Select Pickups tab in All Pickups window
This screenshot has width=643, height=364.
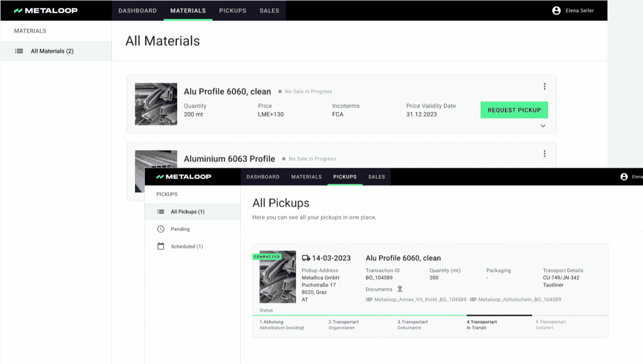point(345,177)
